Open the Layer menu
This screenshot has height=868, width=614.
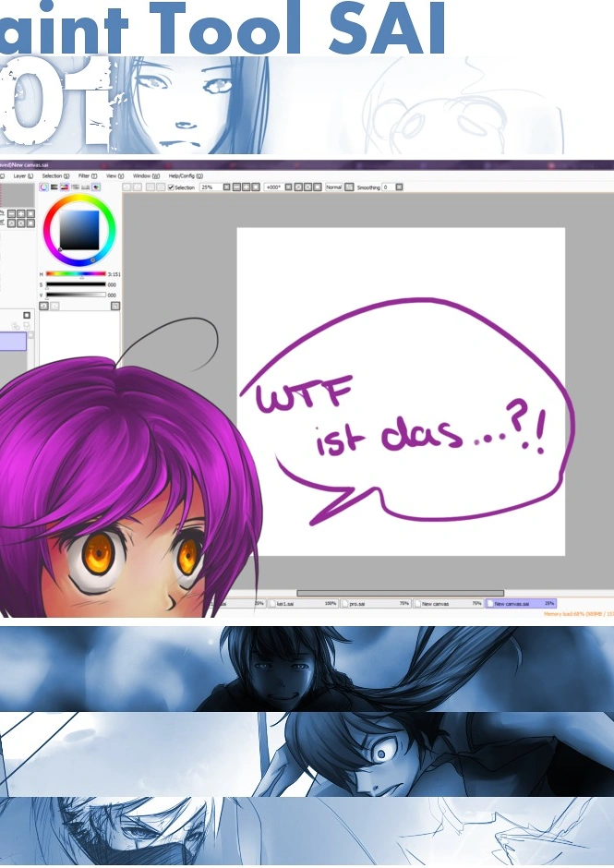coord(23,176)
